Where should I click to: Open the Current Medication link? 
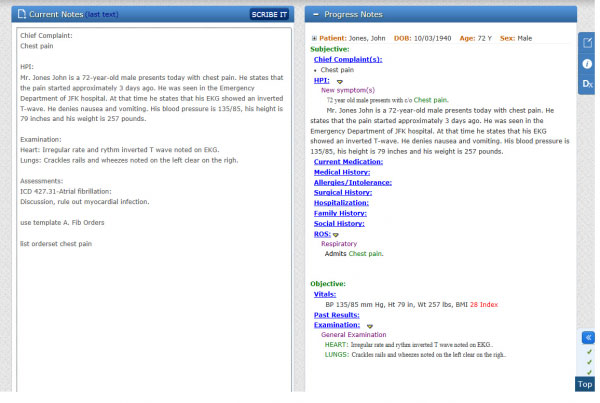348,161
